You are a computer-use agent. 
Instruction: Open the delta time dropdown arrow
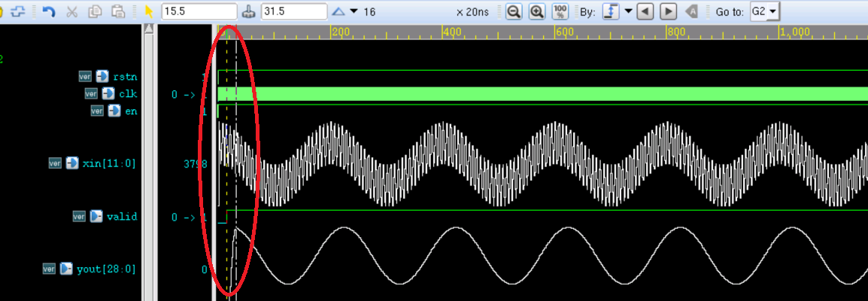tap(354, 12)
